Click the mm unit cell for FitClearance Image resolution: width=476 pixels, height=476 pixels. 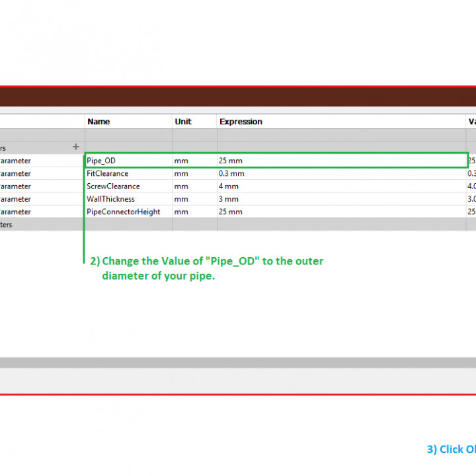pyautogui.click(x=180, y=174)
